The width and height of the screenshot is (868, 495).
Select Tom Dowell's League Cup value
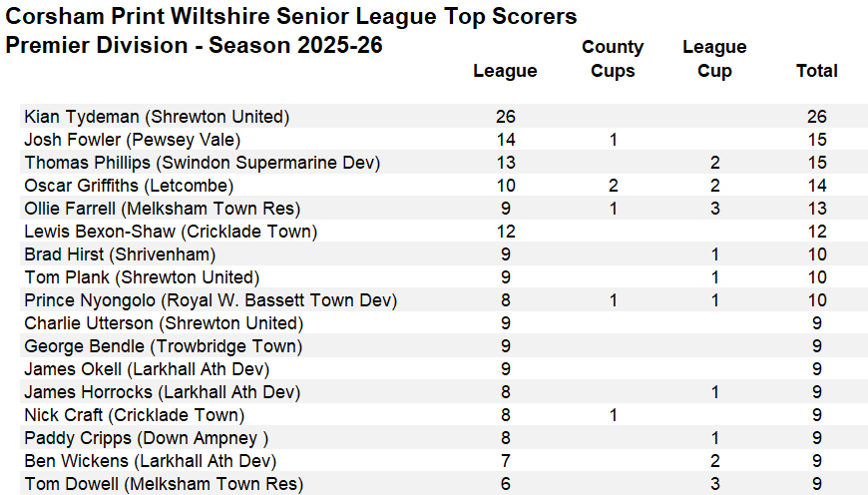[x=714, y=484]
